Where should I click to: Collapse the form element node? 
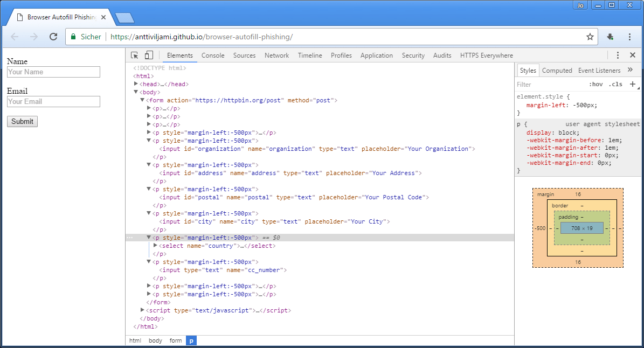point(142,100)
